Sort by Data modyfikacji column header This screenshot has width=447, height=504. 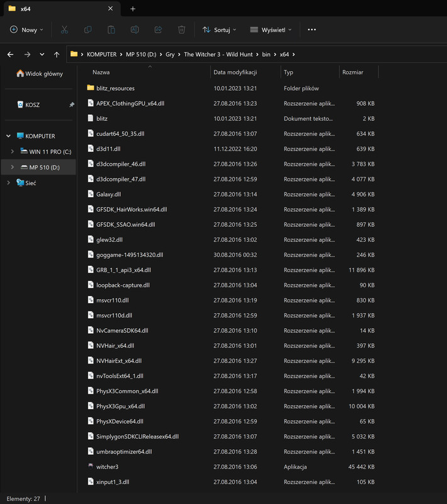235,72
